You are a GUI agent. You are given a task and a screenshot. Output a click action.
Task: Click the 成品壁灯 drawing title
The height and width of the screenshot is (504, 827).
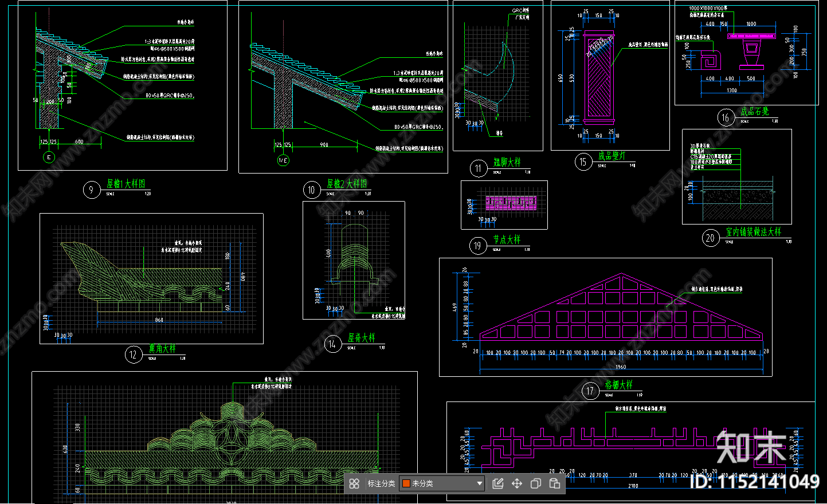click(x=612, y=156)
